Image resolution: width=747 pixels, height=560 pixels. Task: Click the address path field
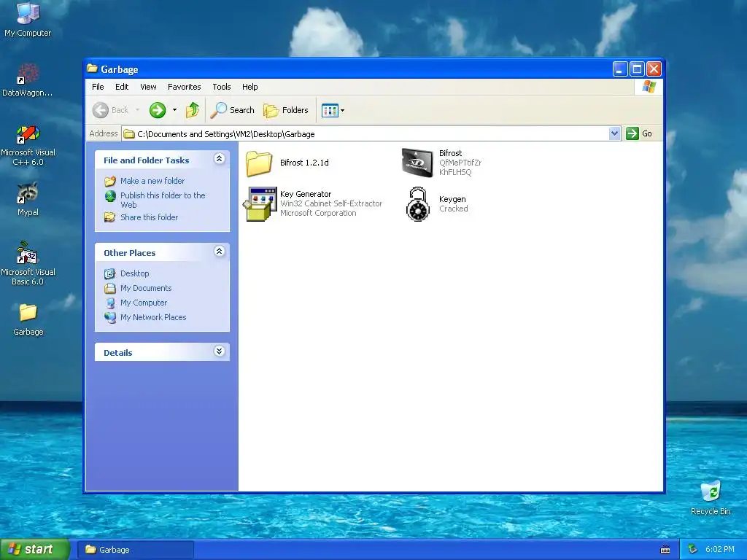pos(365,134)
